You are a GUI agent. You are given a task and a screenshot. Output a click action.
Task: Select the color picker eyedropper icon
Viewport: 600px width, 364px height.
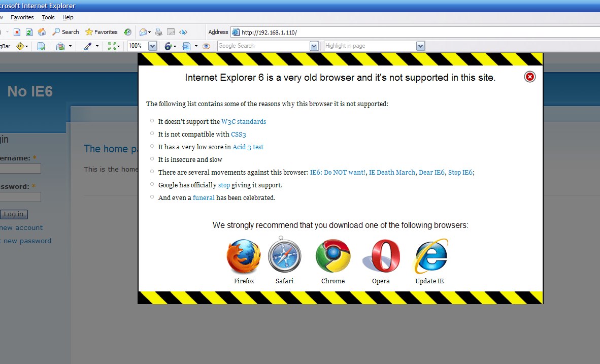click(x=88, y=46)
